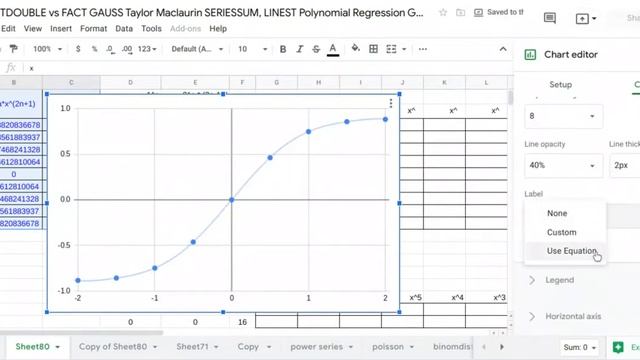Open the font family dropdown
Image resolution: width=640 pixels, height=360 pixels.
point(197,49)
